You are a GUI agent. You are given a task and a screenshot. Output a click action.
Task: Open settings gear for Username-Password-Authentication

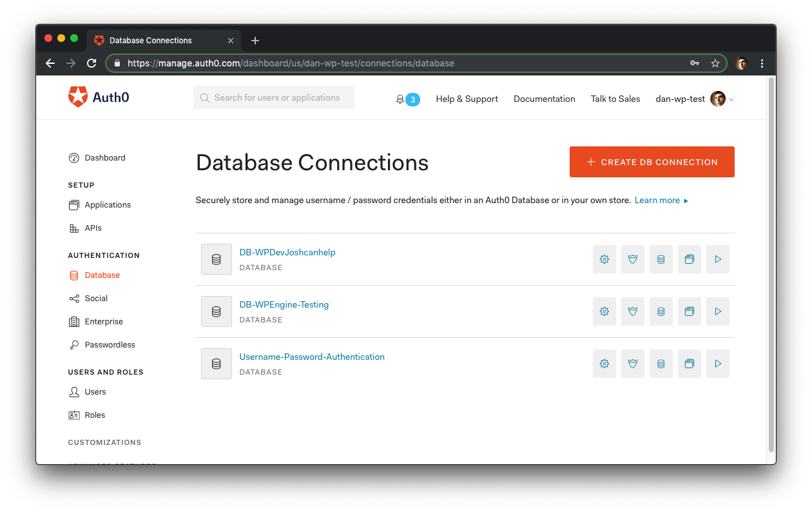[x=604, y=364]
